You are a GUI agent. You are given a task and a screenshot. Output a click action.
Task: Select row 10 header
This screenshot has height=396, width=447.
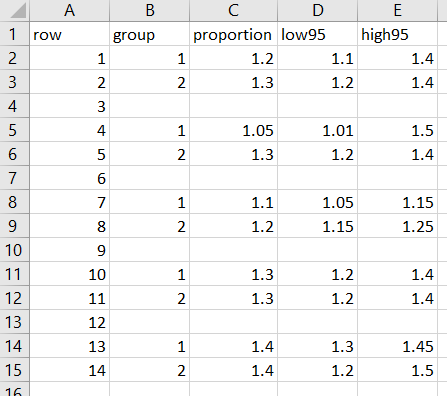coord(15,250)
